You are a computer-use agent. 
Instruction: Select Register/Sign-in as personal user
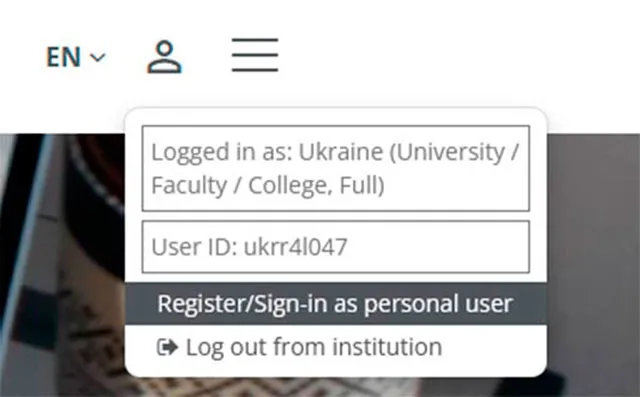tap(336, 304)
